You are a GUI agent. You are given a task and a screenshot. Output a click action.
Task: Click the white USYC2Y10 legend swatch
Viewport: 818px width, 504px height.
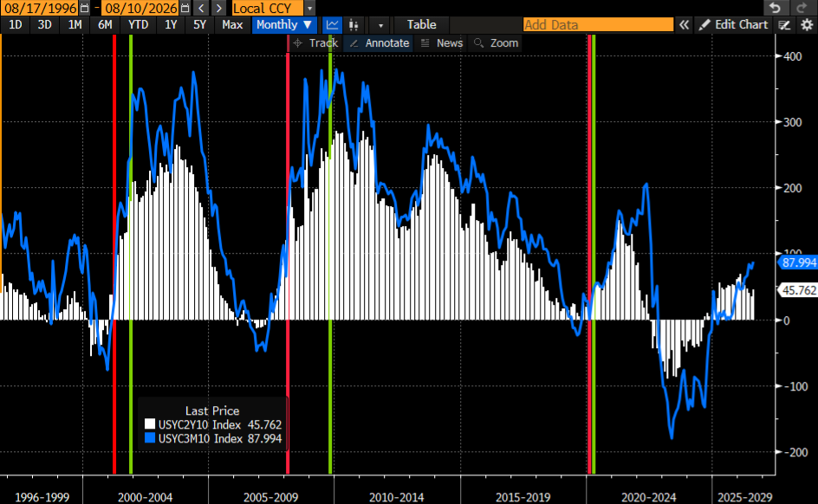[x=150, y=424]
